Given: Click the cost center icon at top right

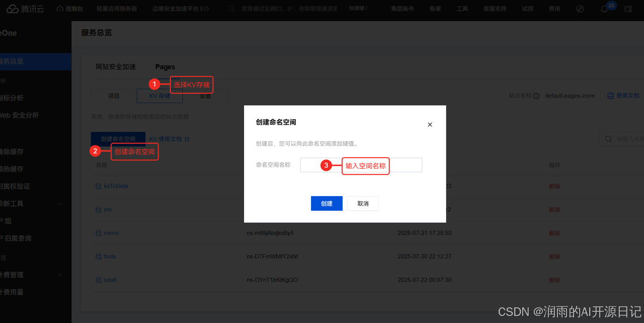Looking at the screenshot, I should click(x=554, y=9).
